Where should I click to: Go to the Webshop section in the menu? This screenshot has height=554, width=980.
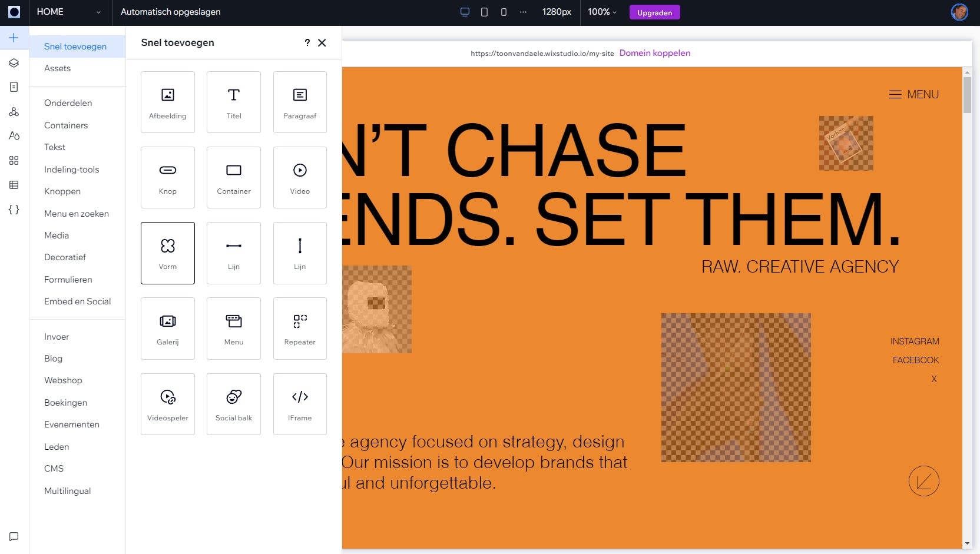(63, 380)
